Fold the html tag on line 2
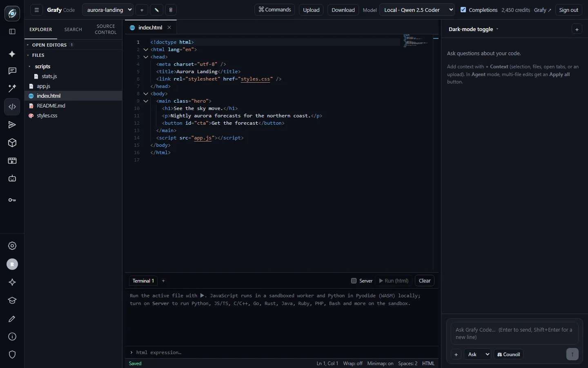Screen dimensions: 588x368 tap(146, 49)
